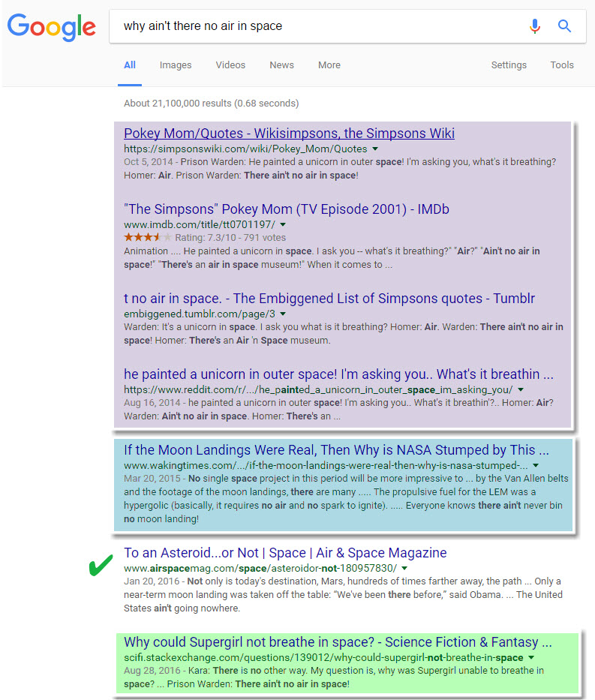Screen dimensions: 595x700
Task: Open the More search categories menu
Action: [x=329, y=65]
